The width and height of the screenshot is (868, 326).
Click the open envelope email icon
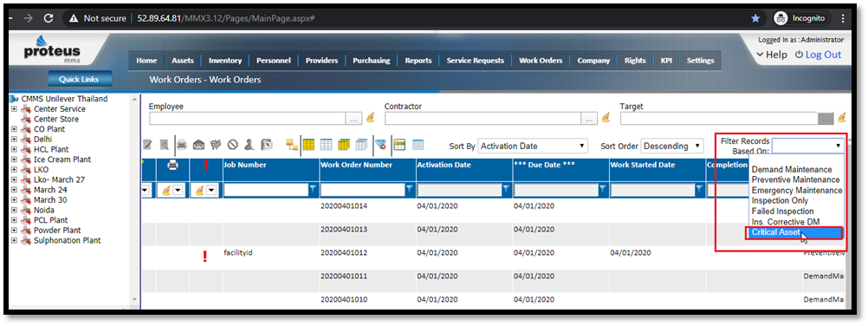click(x=198, y=146)
